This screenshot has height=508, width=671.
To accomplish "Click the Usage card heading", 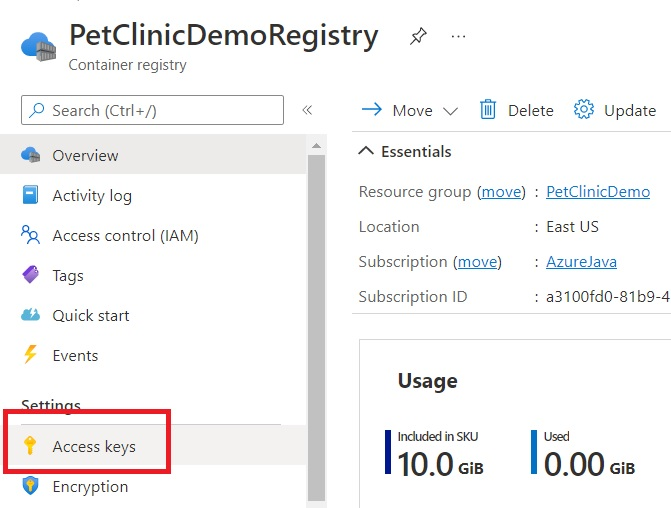I will 428,380.
